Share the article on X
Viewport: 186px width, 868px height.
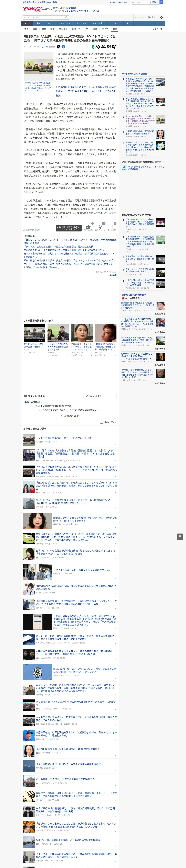point(59,47)
